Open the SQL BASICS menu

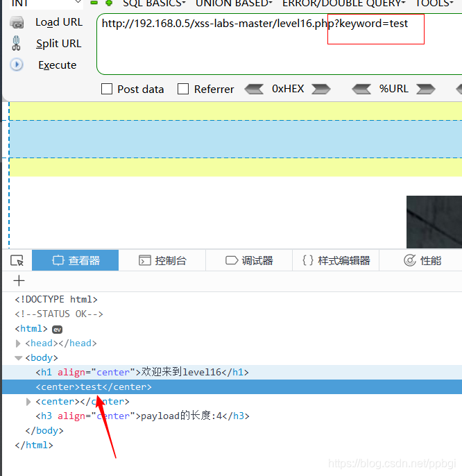[154, 3]
